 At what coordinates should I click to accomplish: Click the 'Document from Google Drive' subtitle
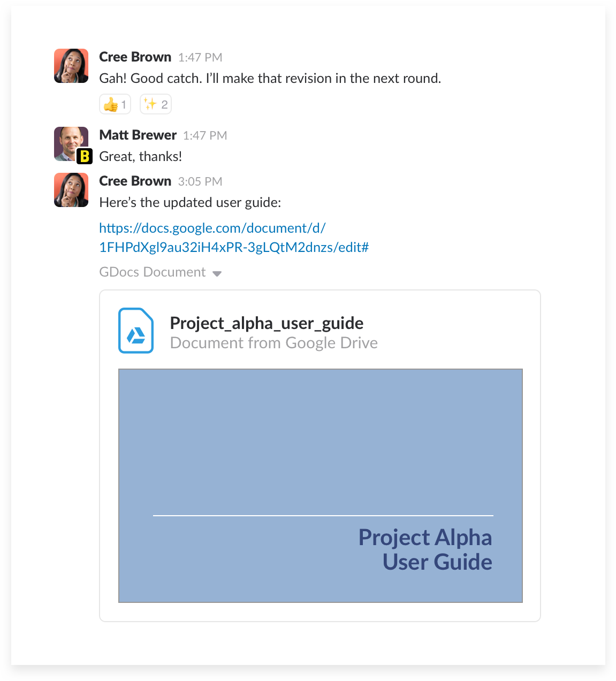[274, 343]
